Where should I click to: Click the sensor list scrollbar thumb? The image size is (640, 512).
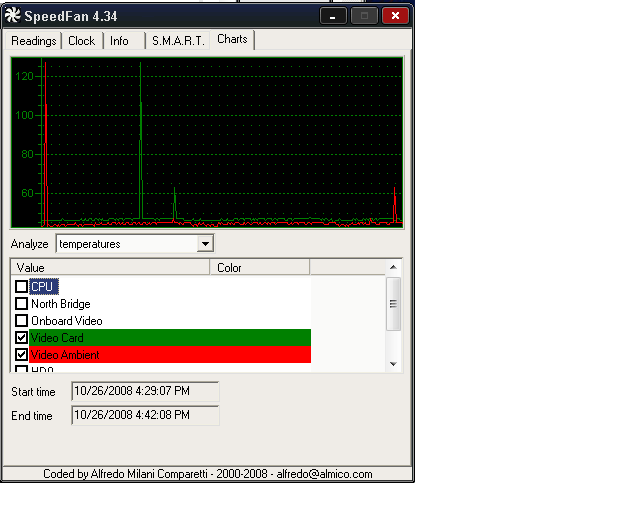pos(393,304)
